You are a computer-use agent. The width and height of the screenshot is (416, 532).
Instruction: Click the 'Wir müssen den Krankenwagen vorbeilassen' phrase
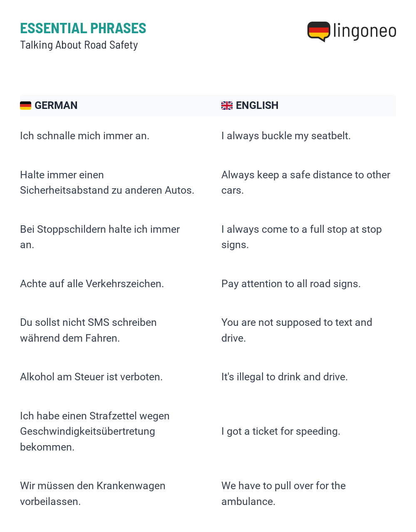pos(93,494)
